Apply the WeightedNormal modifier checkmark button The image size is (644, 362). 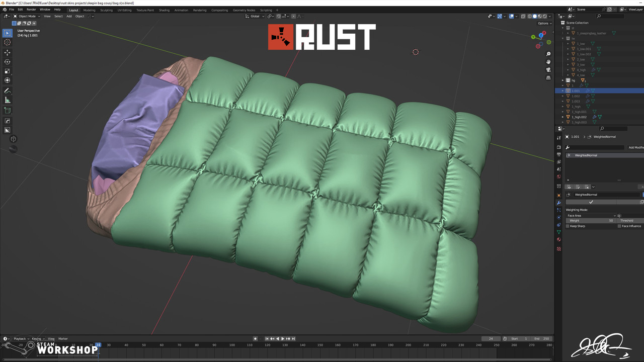[591, 202]
